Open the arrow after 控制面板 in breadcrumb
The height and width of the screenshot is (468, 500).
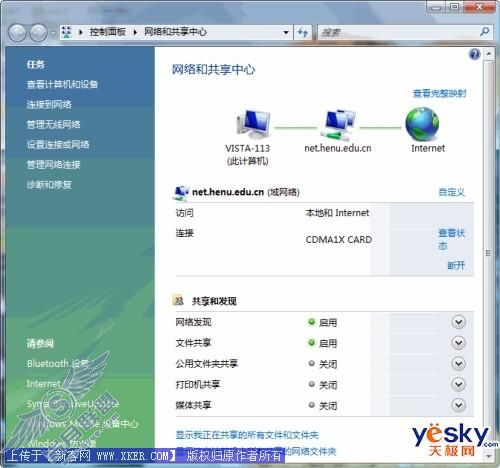point(135,32)
